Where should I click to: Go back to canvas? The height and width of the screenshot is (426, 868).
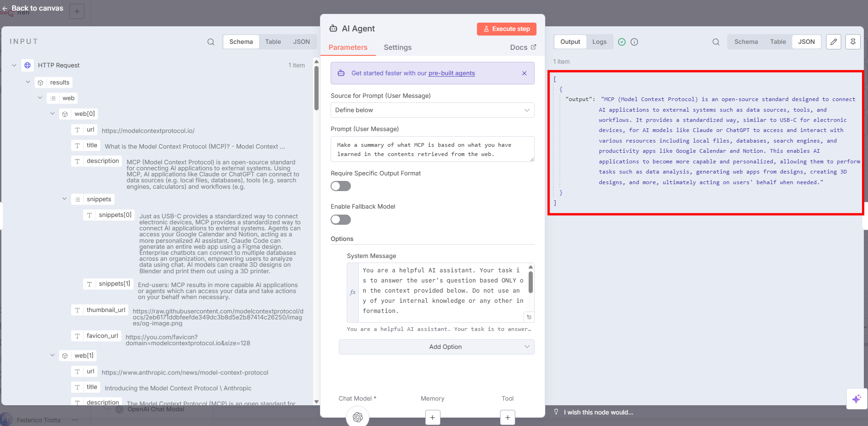click(x=32, y=8)
